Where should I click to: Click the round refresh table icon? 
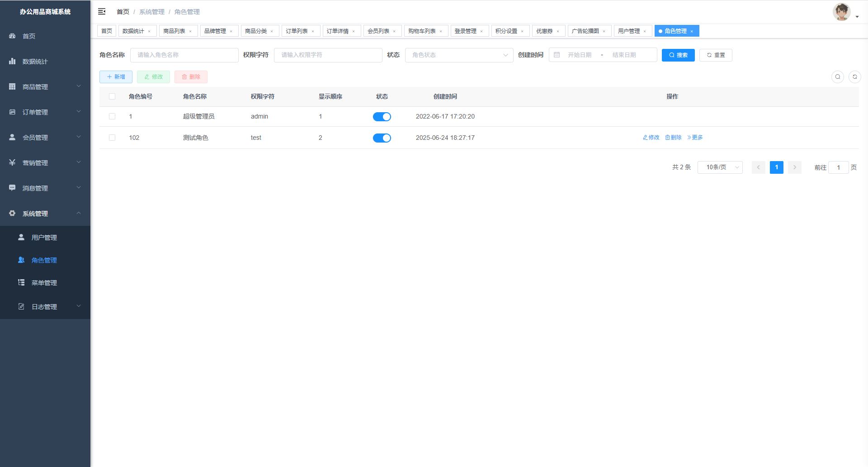coord(854,77)
